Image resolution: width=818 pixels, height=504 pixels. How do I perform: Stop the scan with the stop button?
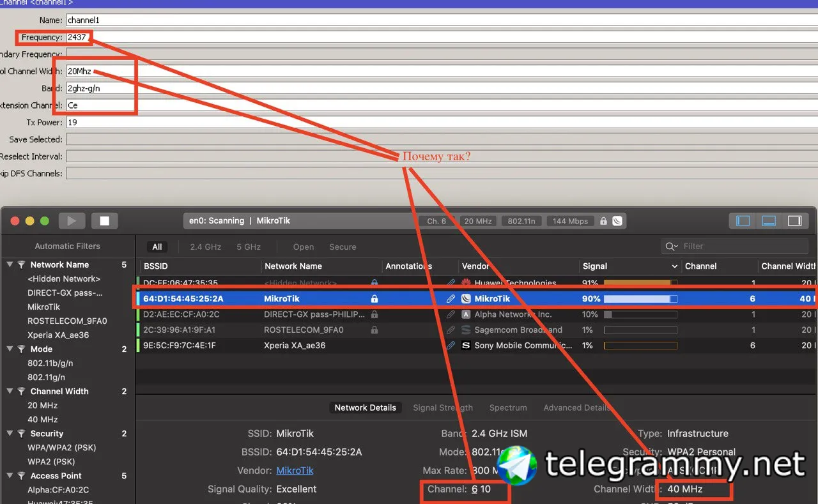(104, 221)
